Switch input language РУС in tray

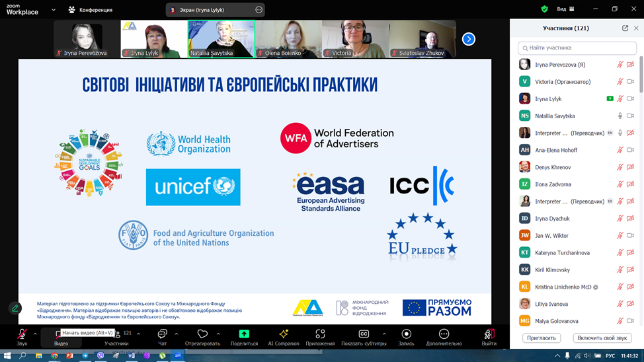pyautogui.click(x=610, y=355)
